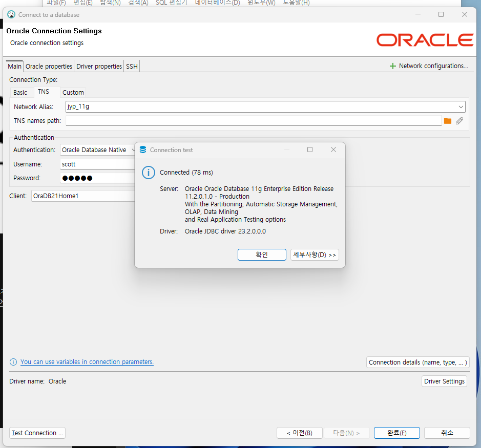Click the green plus Network configurations icon
Screen dimensions: 481x448
pyautogui.click(x=393, y=66)
